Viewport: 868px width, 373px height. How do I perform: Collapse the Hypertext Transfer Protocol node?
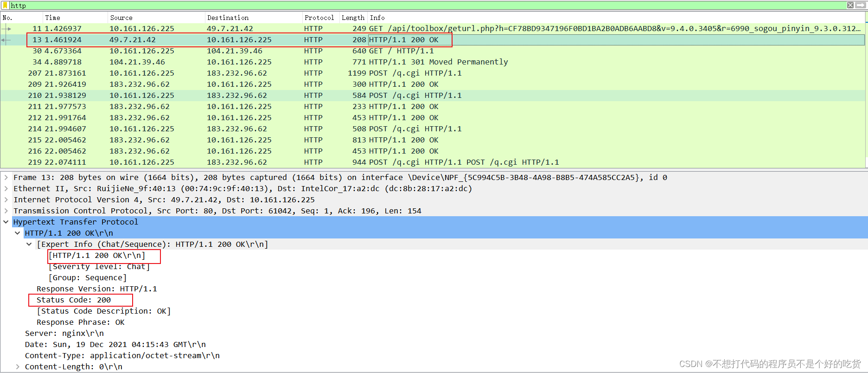tap(6, 222)
